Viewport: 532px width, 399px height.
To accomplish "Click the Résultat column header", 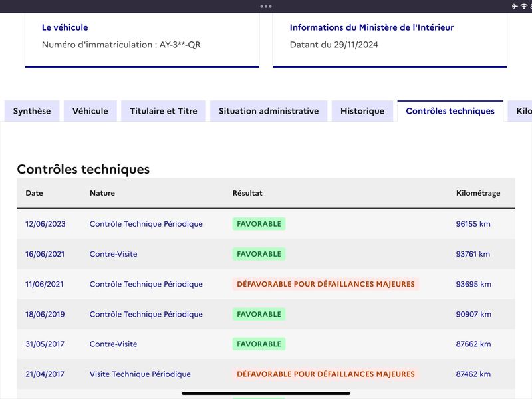I will pos(247,193).
